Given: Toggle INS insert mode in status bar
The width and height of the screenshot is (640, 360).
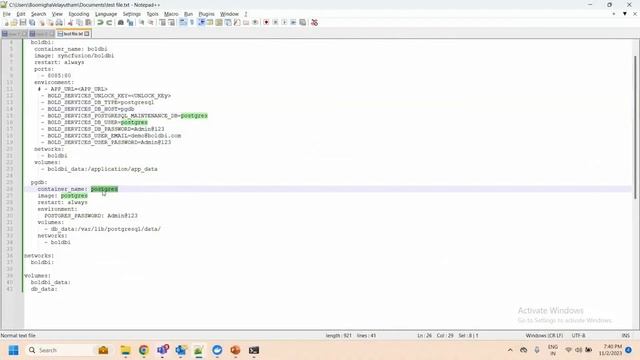Looking at the screenshot, I should 625,336.
